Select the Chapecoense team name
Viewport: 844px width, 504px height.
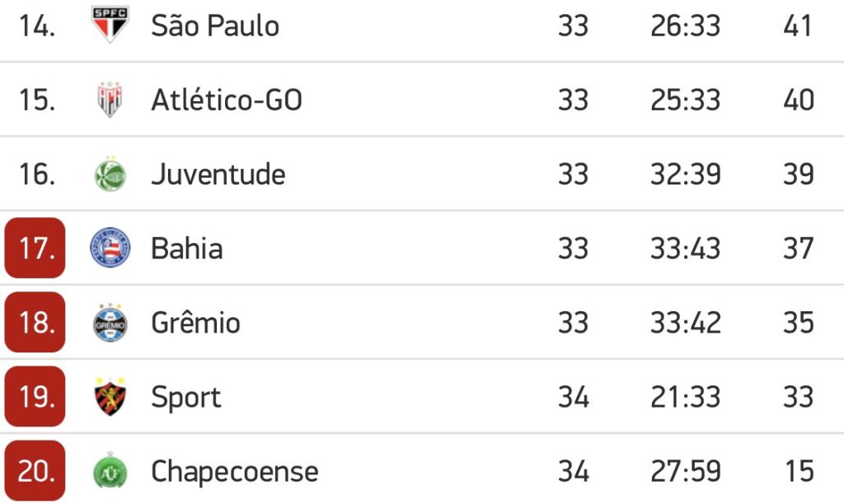coord(235,472)
